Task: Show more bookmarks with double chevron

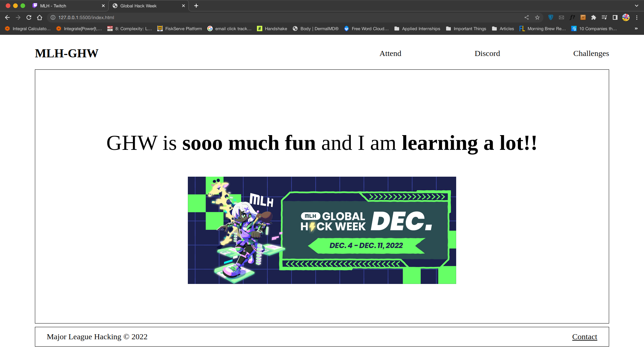Action: pyautogui.click(x=636, y=28)
